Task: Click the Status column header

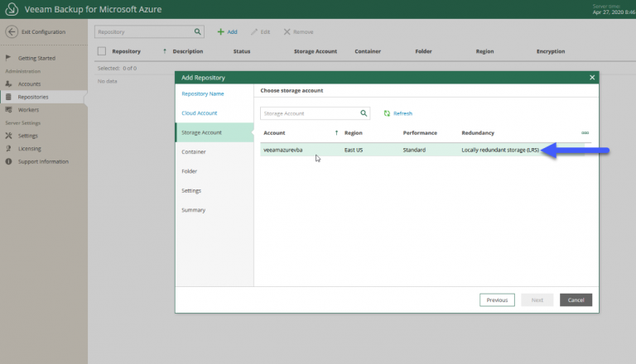Action: 242,51
